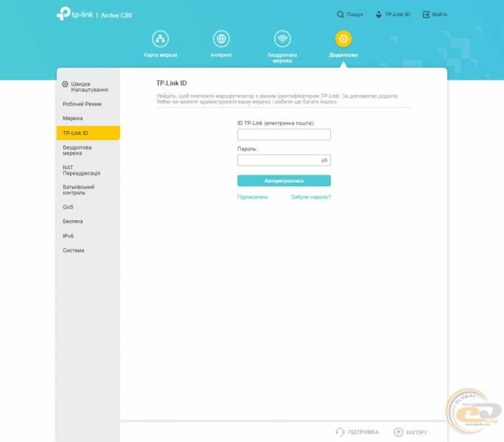The width and height of the screenshot is (504, 442).
Task: Open the Карта мережі network map icon
Action: tap(161, 39)
